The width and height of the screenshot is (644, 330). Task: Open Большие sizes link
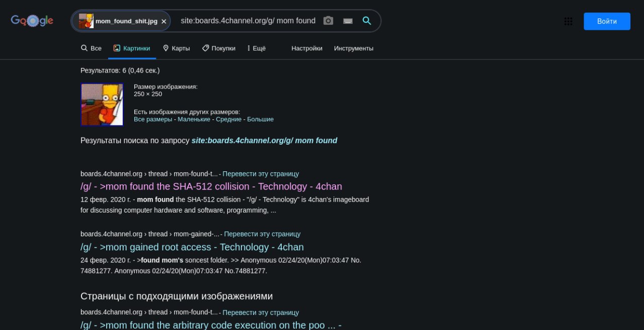(x=260, y=119)
